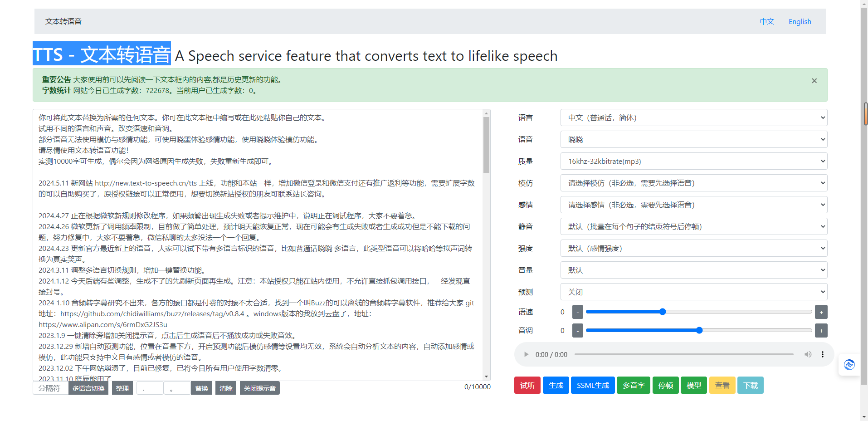Decrease 音调 using the minus button
This screenshot has height=421, width=868.
coord(577,330)
